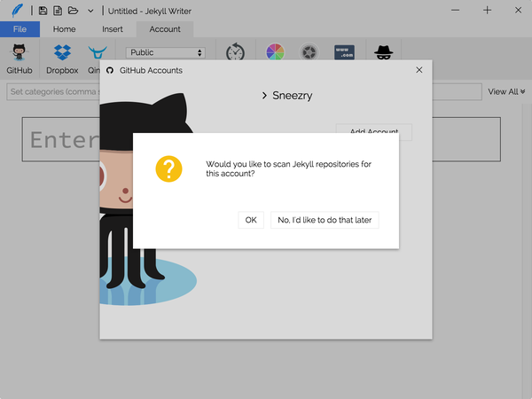
Task: Click the Qiniu bull horns icon
Action: pyautogui.click(x=98, y=52)
